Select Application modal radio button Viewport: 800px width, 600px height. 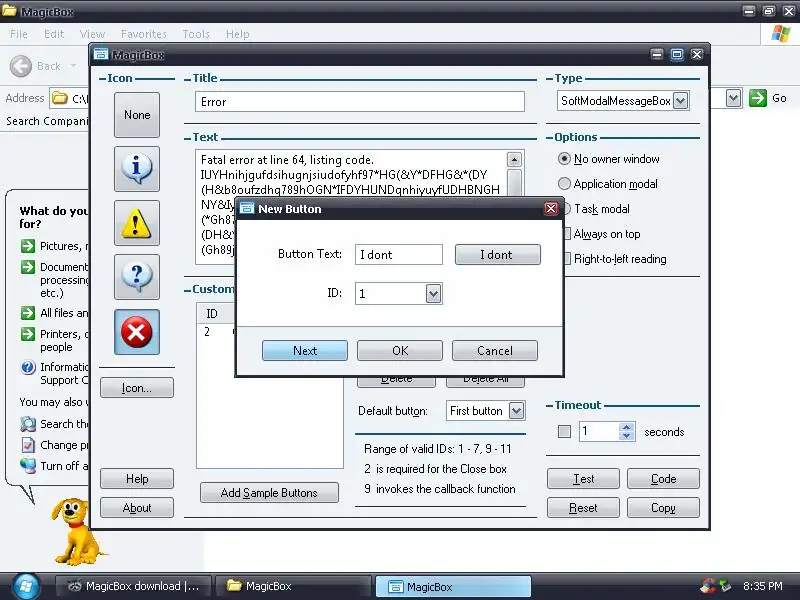click(x=564, y=184)
